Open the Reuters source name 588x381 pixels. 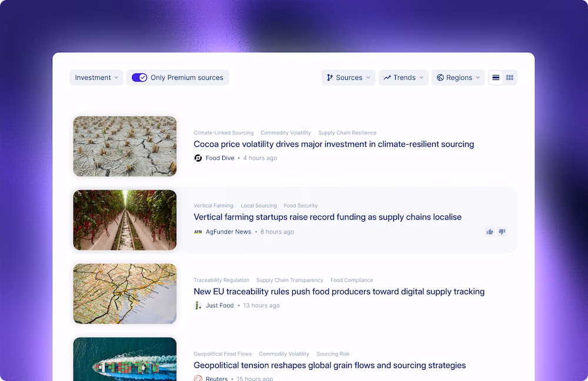coord(216,379)
